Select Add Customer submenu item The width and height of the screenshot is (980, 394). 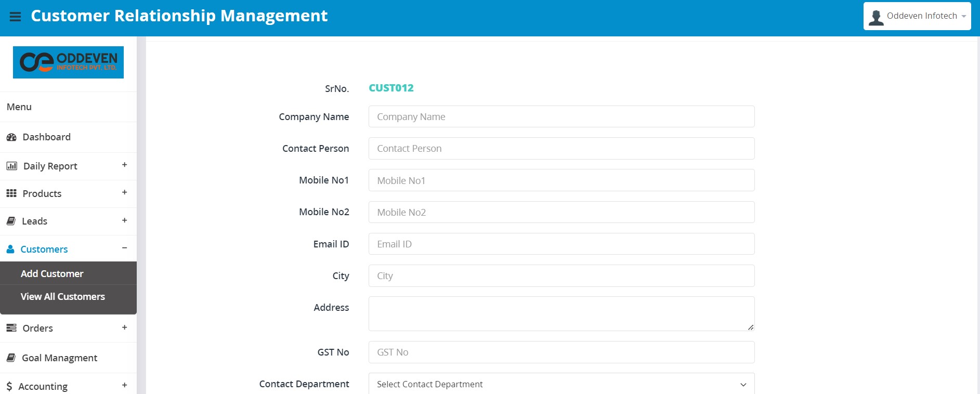[x=52, y=274]
